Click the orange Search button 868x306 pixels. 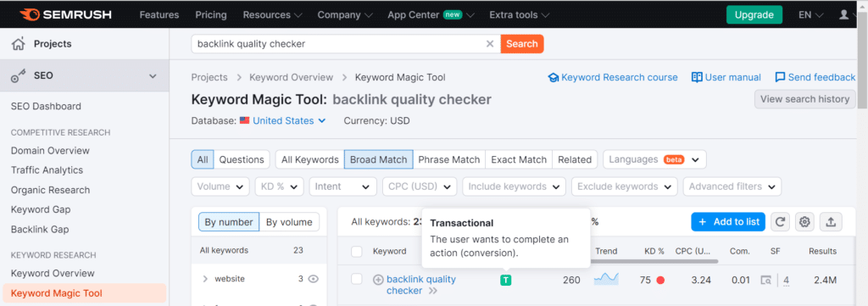(522, 44)
